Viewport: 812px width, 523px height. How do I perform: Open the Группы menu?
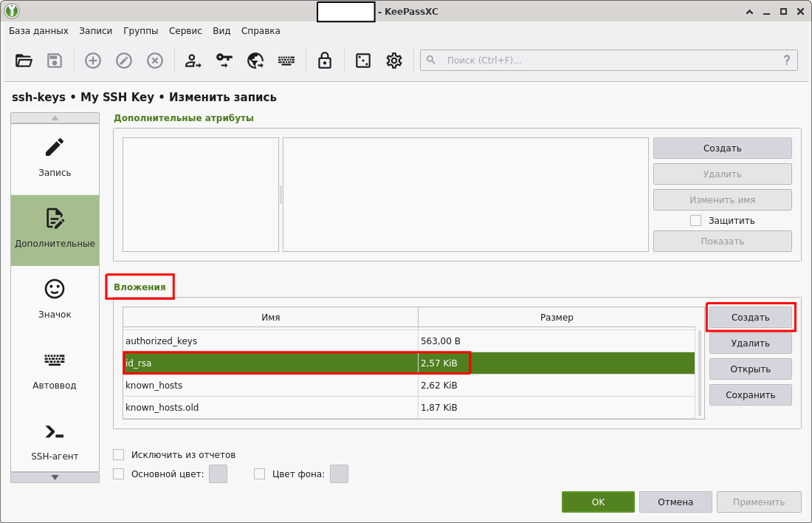140,31
